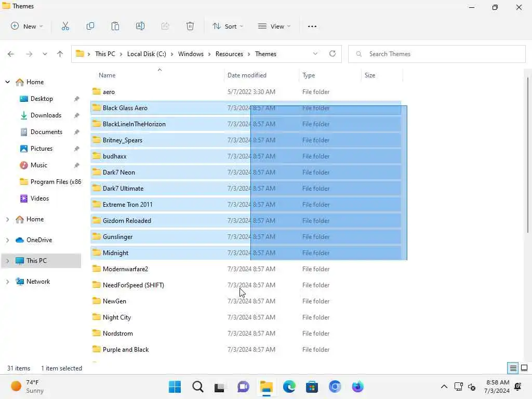Select the Purple and Black folder

126,350
